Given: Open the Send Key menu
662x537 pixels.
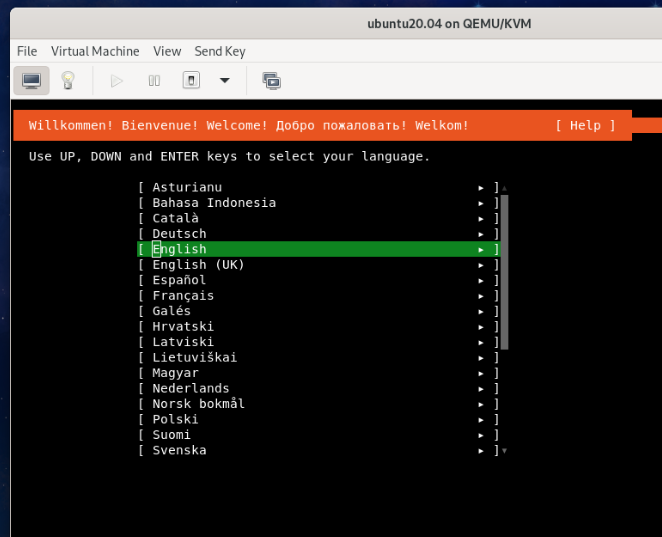Looking at the screenshot, I should tap(221, 51).
